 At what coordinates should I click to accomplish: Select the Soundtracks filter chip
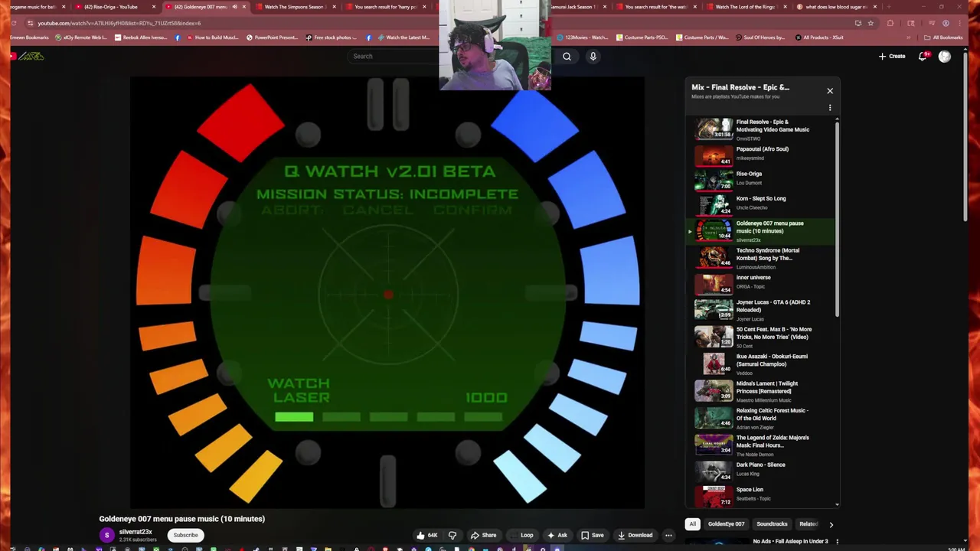point(772,524)
